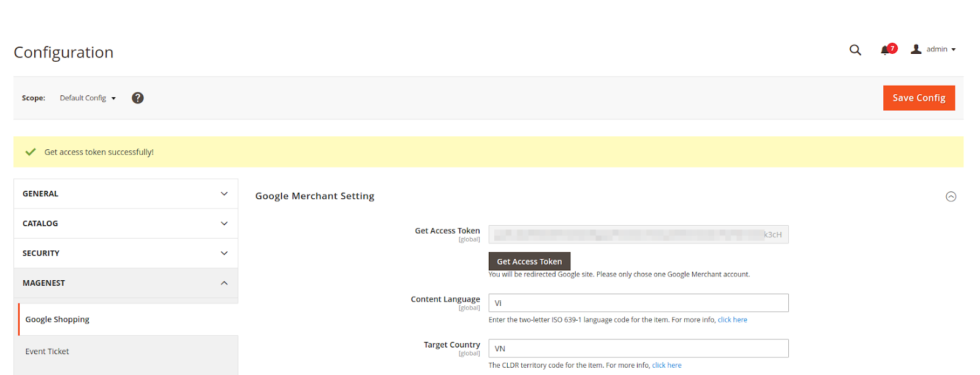Image resolution: width=980 pixels, height=375 pixels.
Task: Click the Google Merchant Setting heading
Action: (x=315, y=196)
